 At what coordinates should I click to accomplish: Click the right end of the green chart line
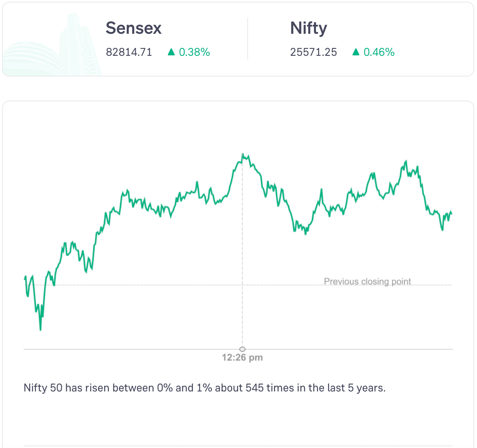point(451,214)
